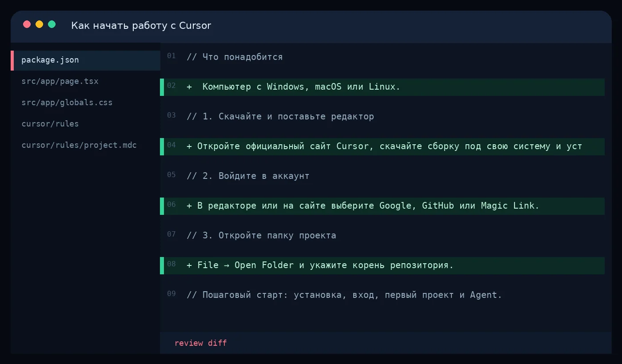Viewport: 622px width, 364px height.
Task: Click line number 01 in the gutter
Action: [x=171, y=56]
